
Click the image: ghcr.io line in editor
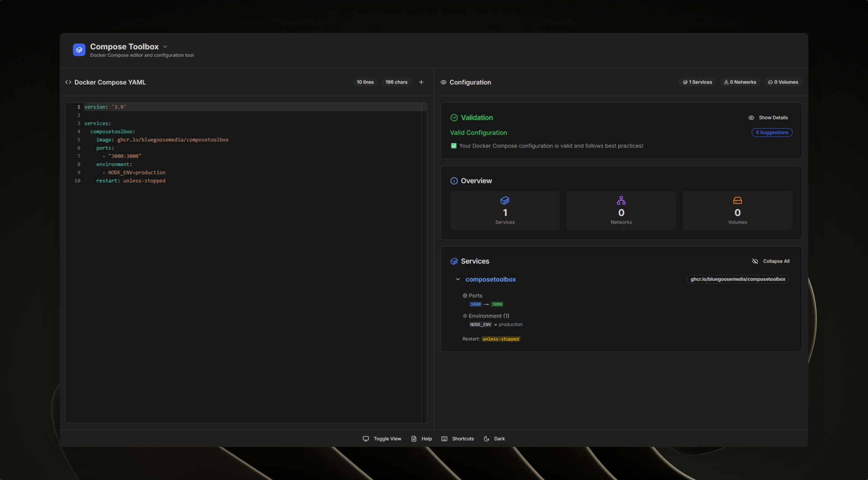[x=162, y=140]
